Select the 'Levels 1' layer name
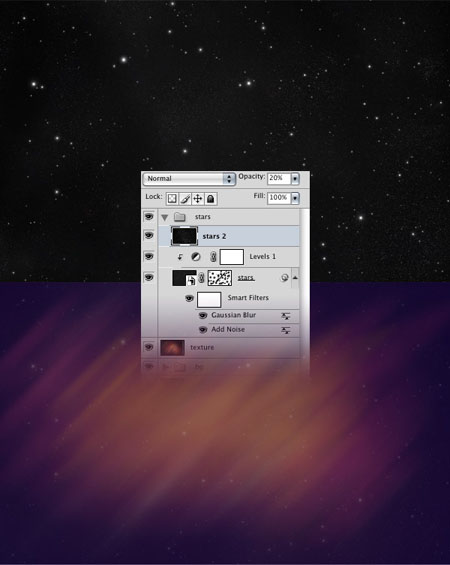450x565 pixels. tap(263, 257)
